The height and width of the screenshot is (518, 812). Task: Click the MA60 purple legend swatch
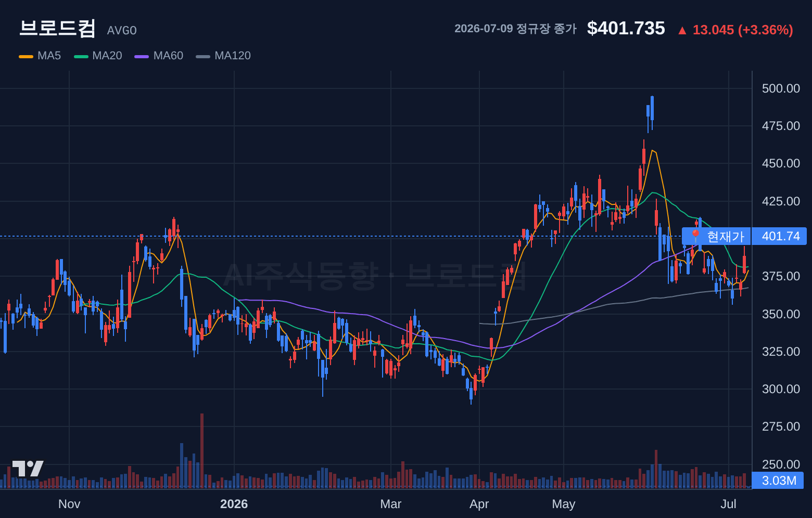pyautogui.click(x=142, y=56)
